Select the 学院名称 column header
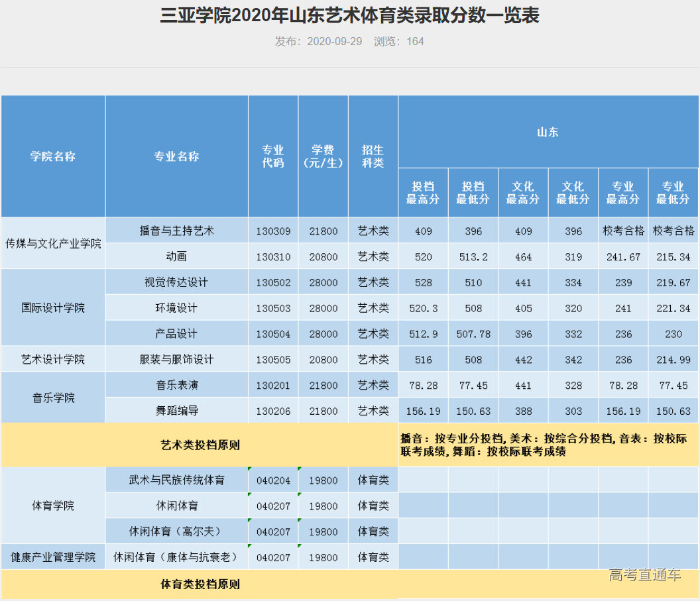Viewport: 700px width, 601px height. click(x=53, y=156)
